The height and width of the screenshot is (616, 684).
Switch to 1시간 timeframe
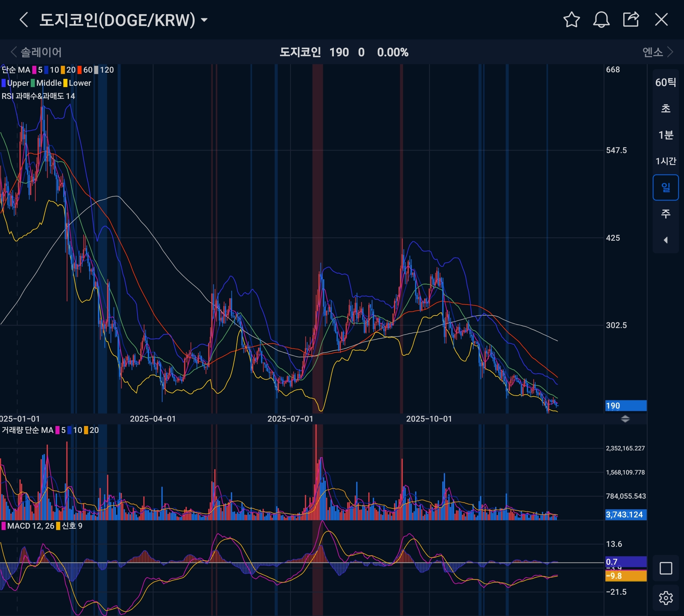(x=666, y=161)
